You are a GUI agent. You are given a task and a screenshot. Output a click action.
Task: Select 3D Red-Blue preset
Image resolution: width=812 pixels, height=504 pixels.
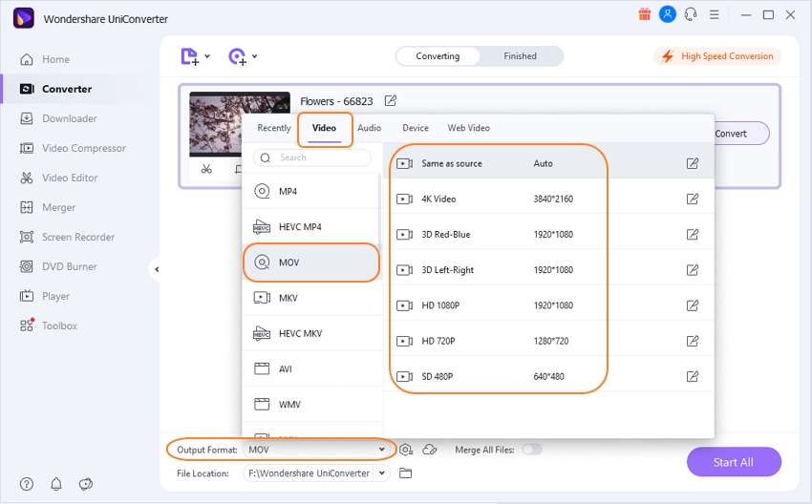click(x=549, y=235)
